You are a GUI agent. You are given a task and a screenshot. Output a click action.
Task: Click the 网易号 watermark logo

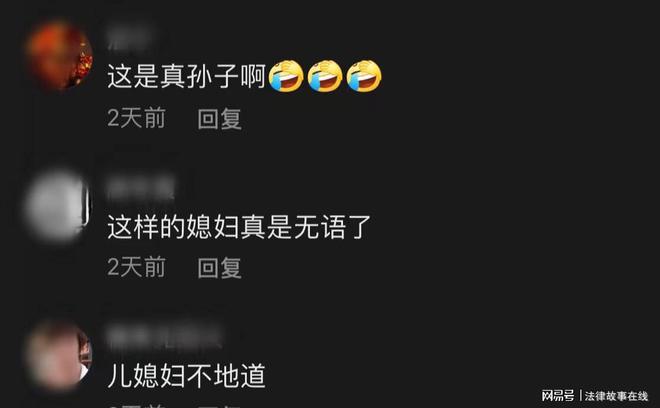(557, 396)
